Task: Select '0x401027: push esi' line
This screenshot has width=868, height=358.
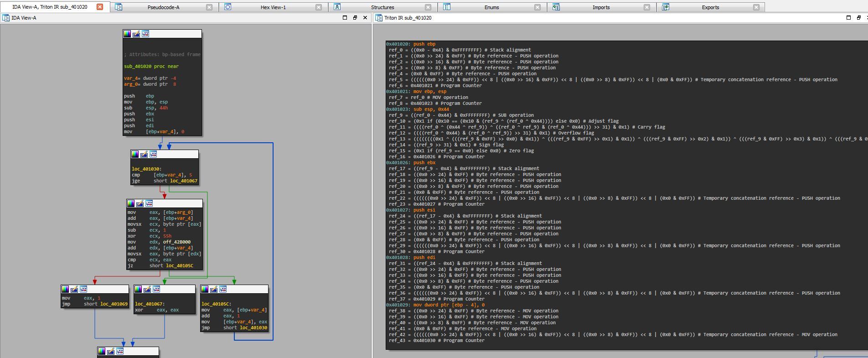Action: coord(411,210)
